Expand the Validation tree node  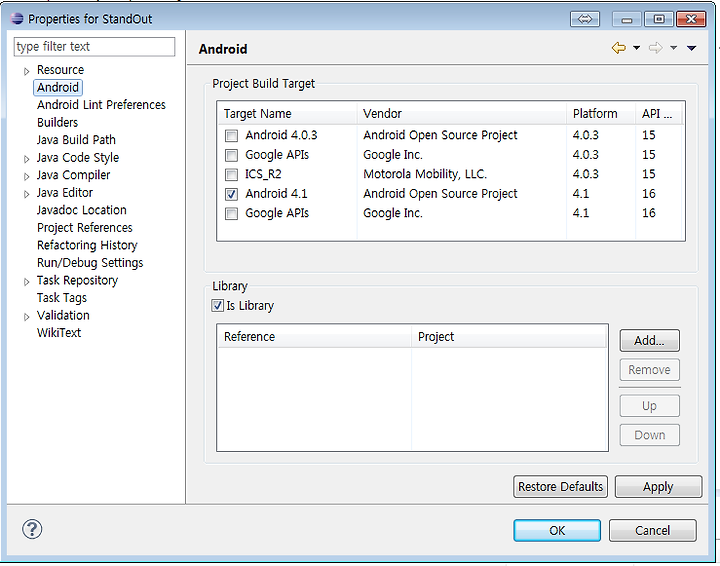[27, 317]
